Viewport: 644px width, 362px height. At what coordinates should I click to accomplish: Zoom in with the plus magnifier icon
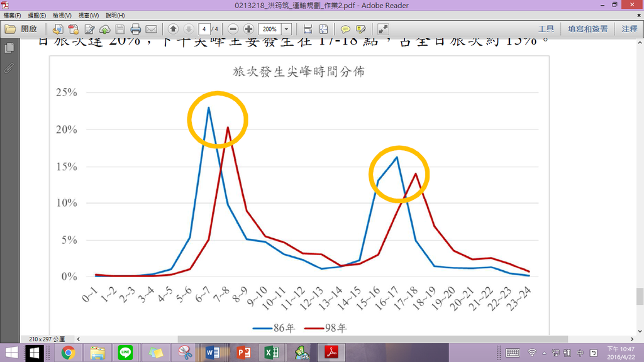[248, 28]
